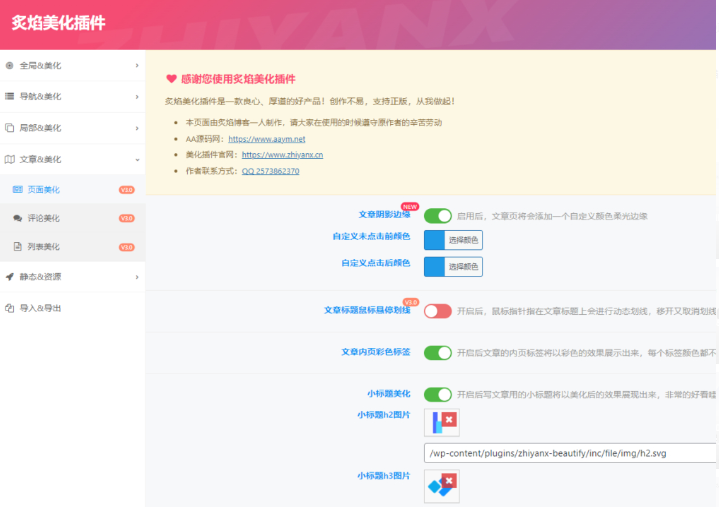The image size is (719, 507).
Task: Remove the 小标题h3图片 via its red X
Action: (449, 482)
